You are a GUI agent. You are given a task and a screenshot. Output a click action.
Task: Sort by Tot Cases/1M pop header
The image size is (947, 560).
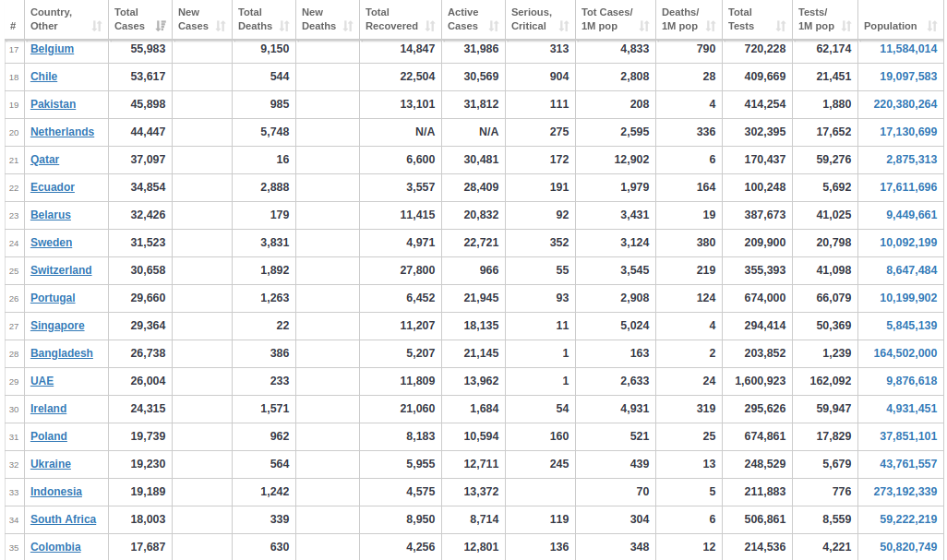click(x=616, y=19)
